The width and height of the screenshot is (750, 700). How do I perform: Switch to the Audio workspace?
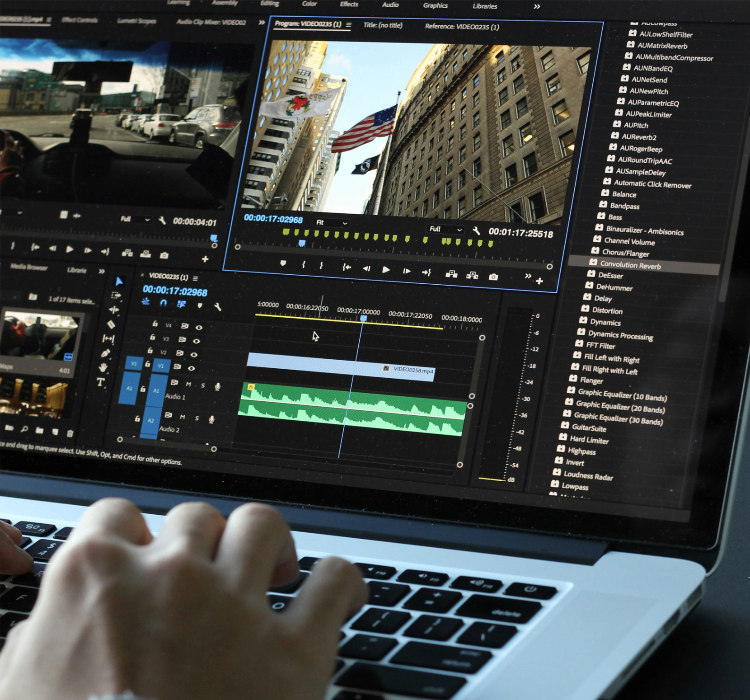click(390, 5)
